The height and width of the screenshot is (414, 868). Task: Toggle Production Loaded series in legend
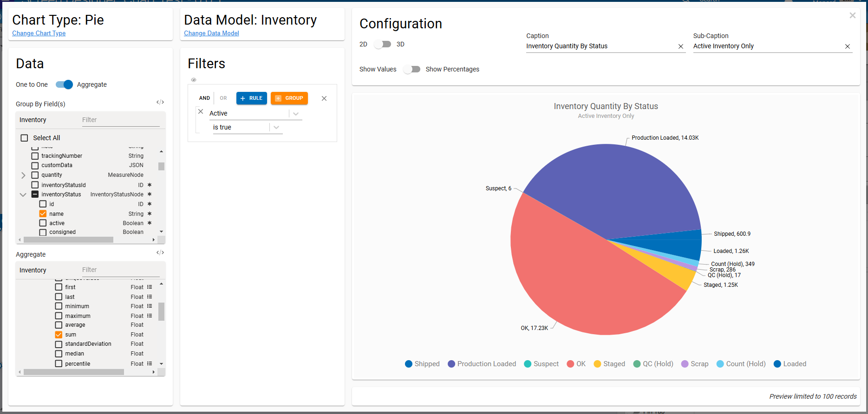point(482,364)
